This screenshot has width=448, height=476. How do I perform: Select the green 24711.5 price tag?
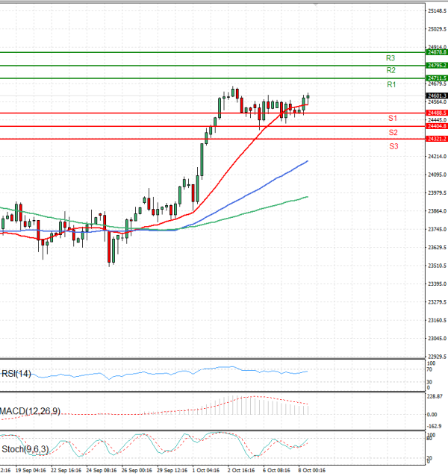[437, 78]
